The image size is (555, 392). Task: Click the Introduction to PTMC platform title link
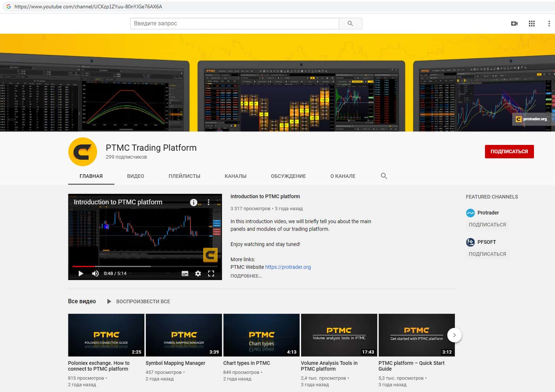click(265, 197)
